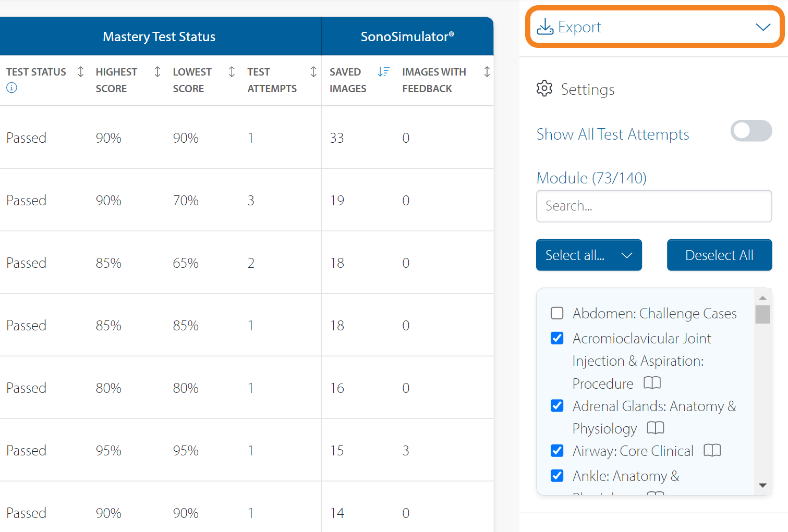The height and width of the screenshot is (532, 788).
Task: Sort by Test Attempts
Action: pos(313,72)
